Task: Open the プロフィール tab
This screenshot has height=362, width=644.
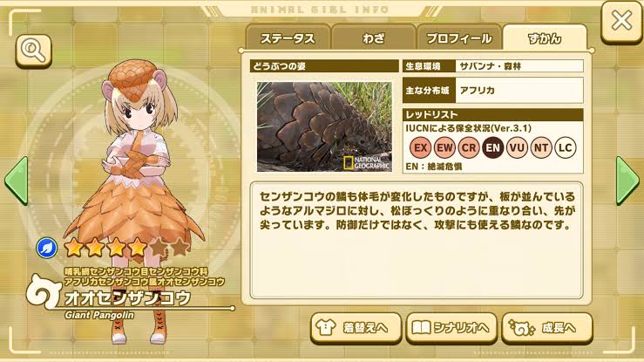Action: 459,38
